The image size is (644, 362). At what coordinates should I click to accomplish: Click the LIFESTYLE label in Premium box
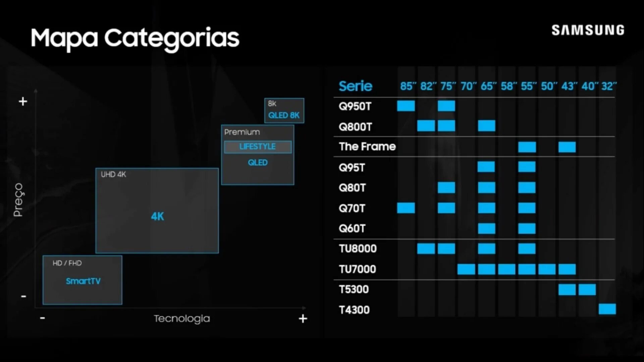tap(258, 147)
